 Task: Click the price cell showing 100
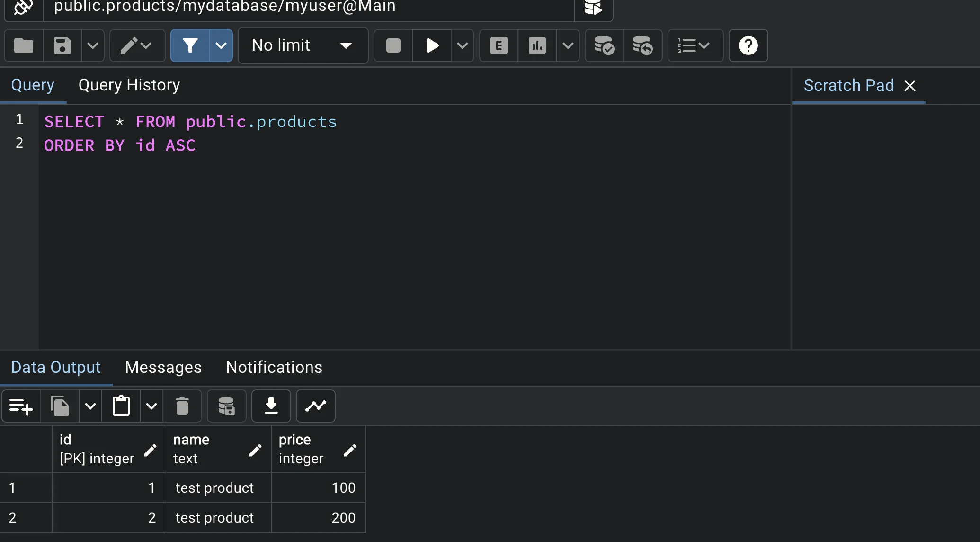click(x=318, y=488)
